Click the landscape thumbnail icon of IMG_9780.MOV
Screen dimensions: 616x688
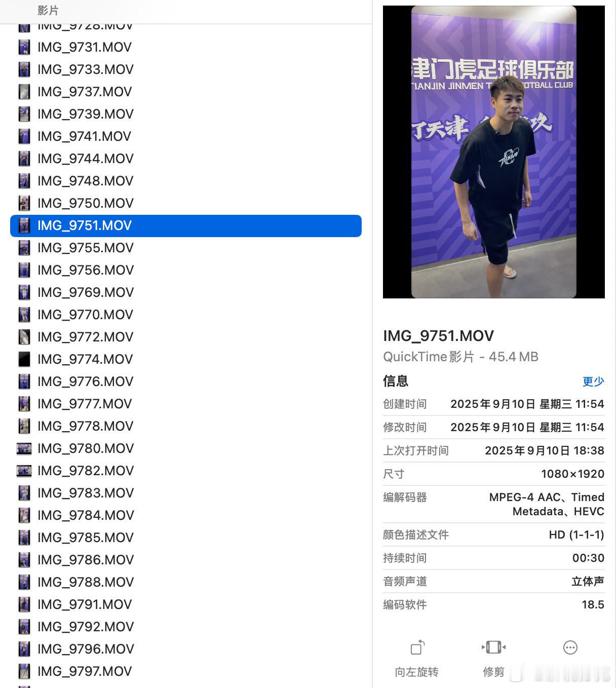[24, 448]
